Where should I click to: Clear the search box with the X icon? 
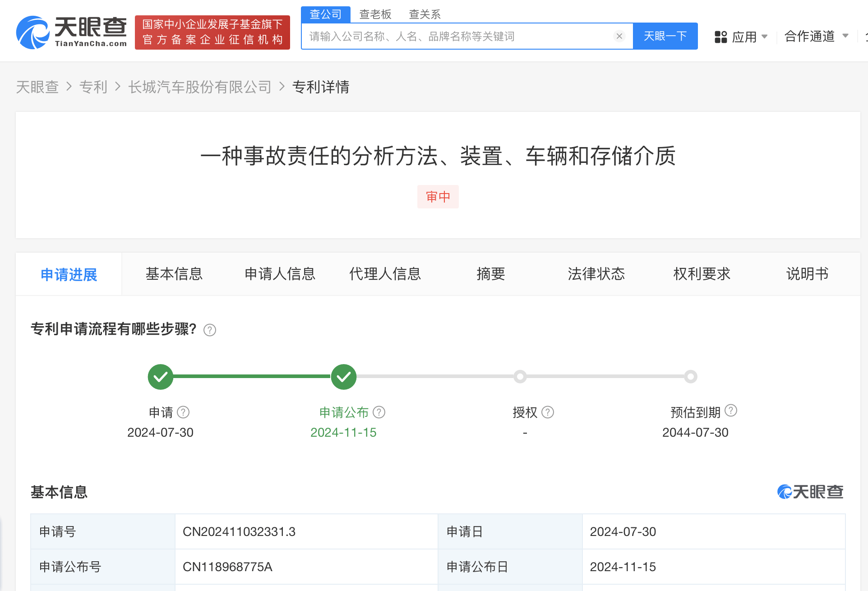point(619,36)
